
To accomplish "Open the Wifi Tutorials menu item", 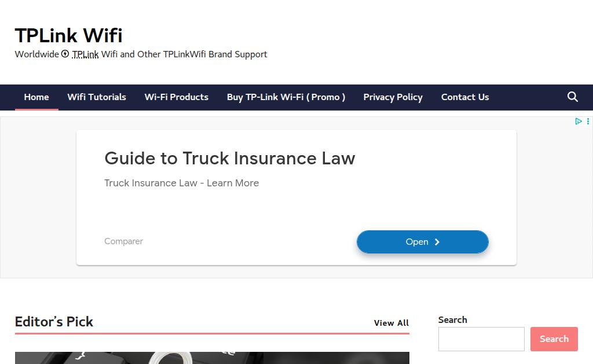I will [97, 97].
